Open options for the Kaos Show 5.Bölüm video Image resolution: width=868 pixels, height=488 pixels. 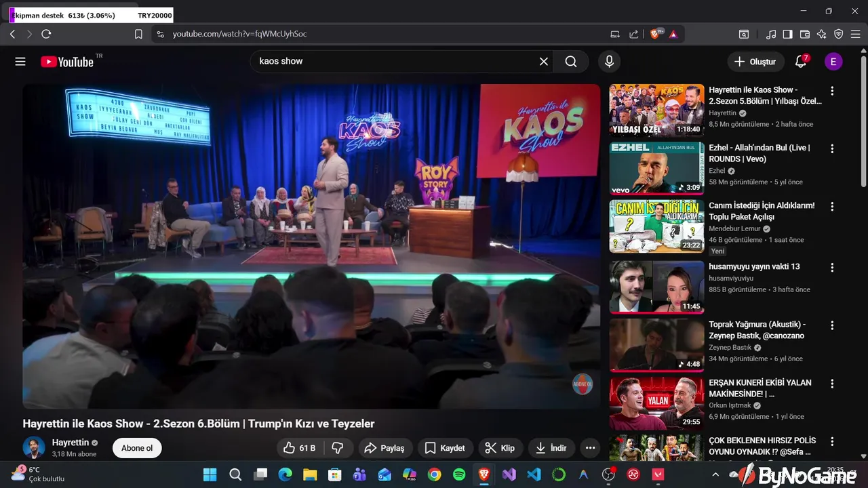(x=832, y=91)
